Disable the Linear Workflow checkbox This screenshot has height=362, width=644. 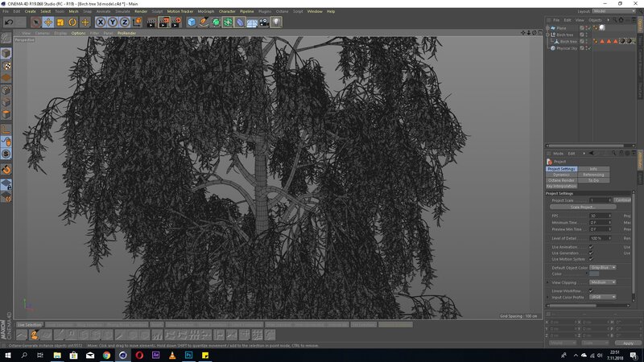[x=591, y=290]
